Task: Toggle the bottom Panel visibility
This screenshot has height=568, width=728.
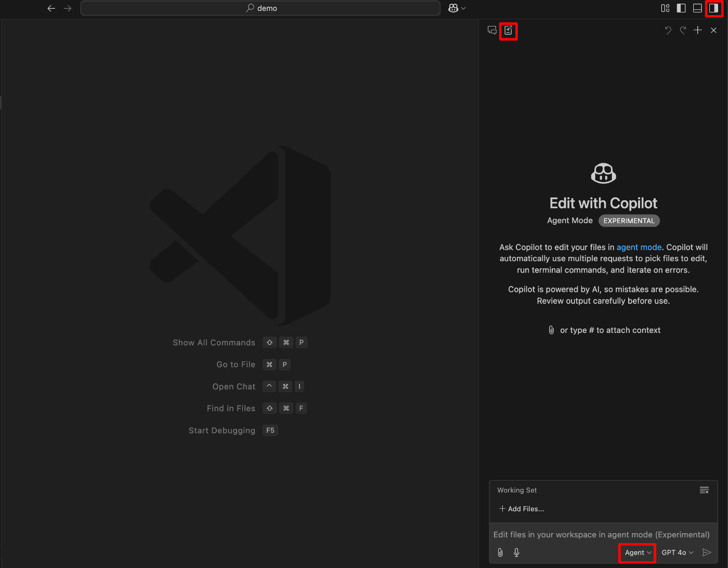Action: [697, 8]
